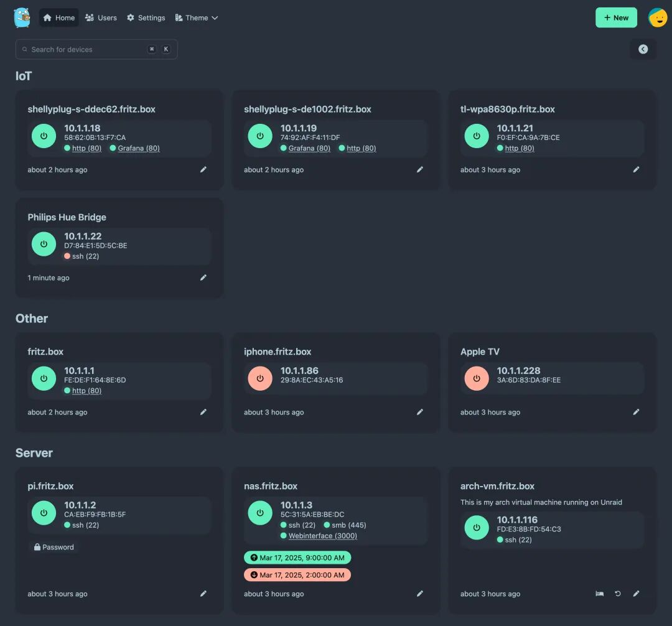The image size is (672, 626).
Task: Toggle power on pi.fritz.box
Action: pyautogui.click(x=44, y=513)
